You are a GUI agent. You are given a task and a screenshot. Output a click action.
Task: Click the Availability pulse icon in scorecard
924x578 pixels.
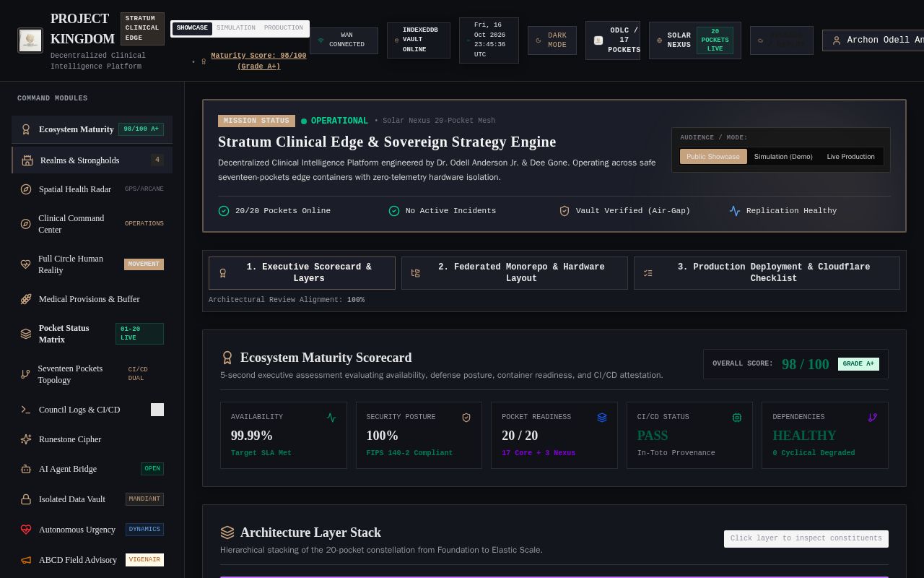tap(331, 418)
